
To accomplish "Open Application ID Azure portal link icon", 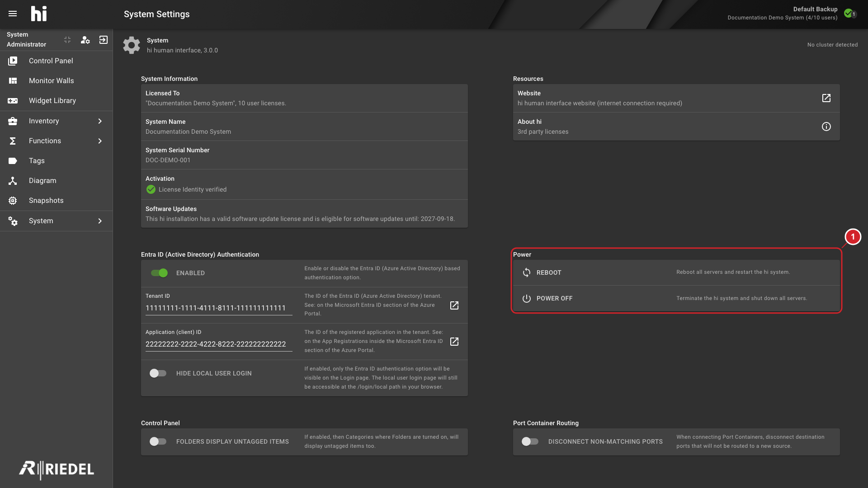I will (454, 342).
